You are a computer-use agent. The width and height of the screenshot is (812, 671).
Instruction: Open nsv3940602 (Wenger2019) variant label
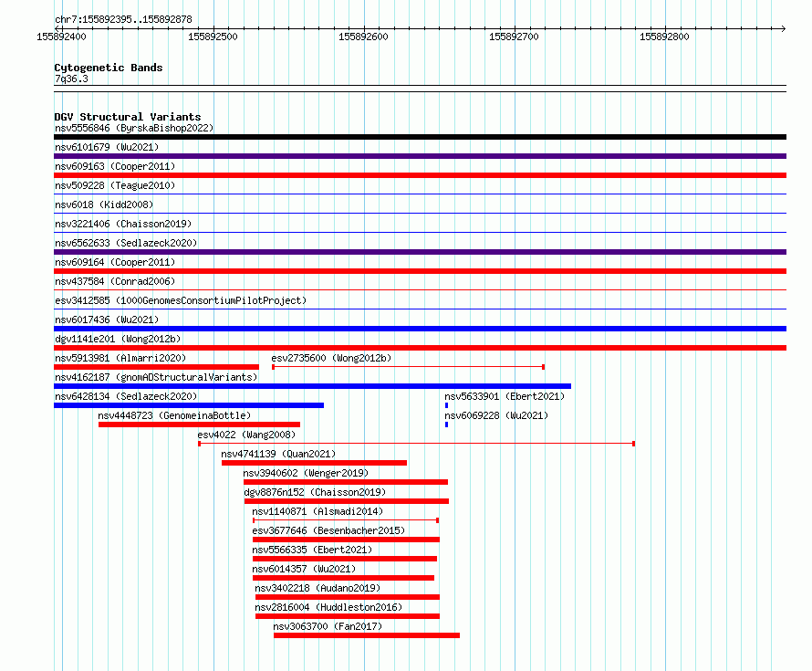point(306,473)
